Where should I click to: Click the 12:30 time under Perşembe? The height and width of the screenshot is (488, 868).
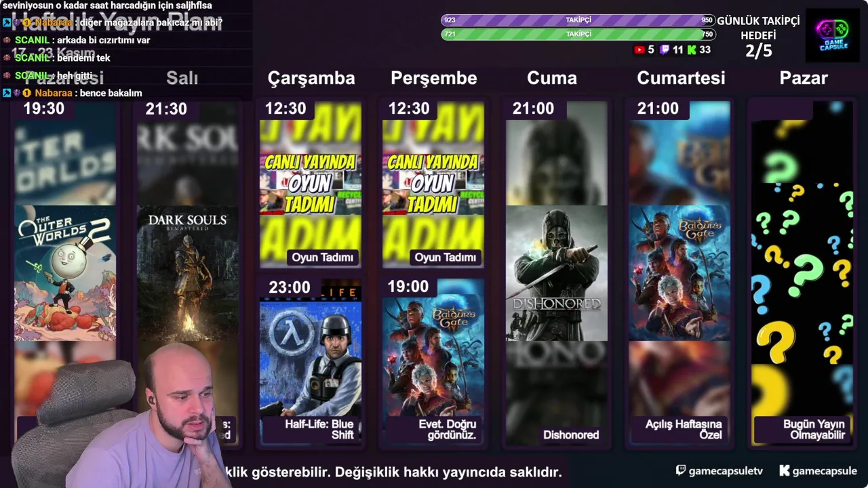(x=409, y=108)
